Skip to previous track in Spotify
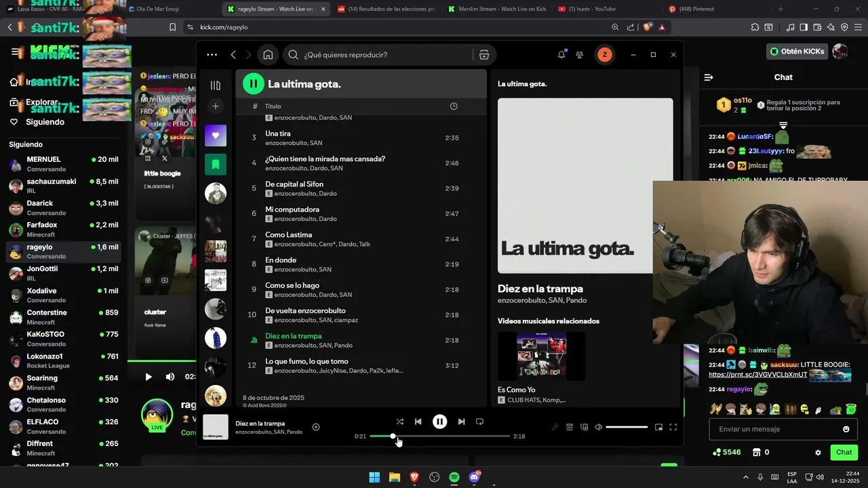 [418, 422]
